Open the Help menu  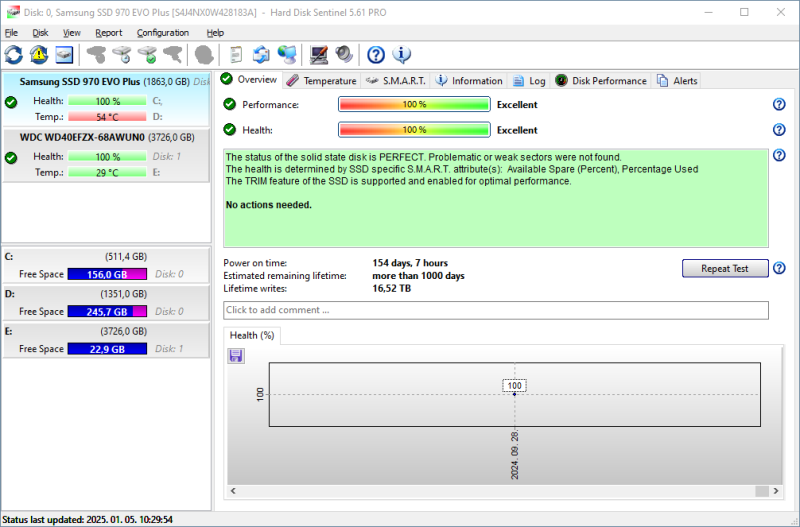pyautogui.click(x=215, y=33)
